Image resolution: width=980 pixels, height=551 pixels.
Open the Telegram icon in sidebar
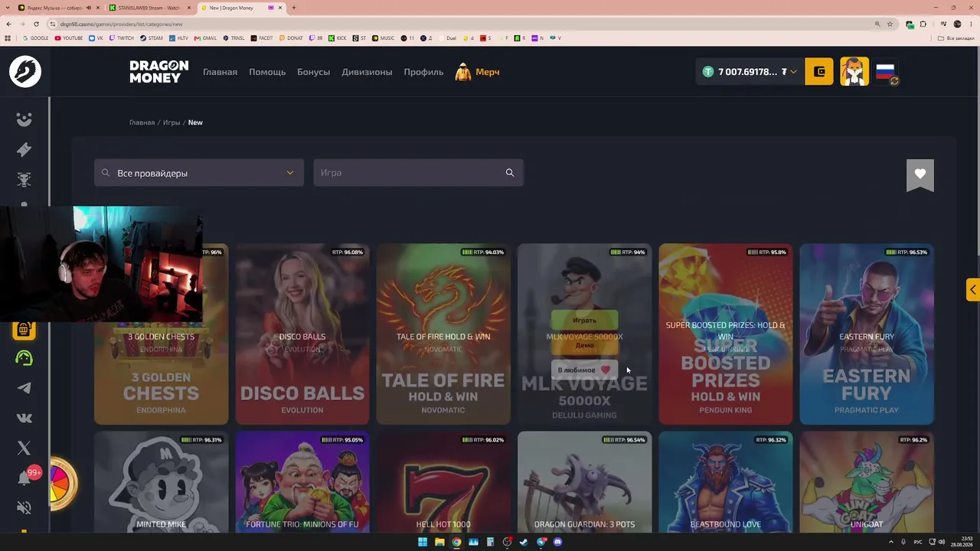24,388
